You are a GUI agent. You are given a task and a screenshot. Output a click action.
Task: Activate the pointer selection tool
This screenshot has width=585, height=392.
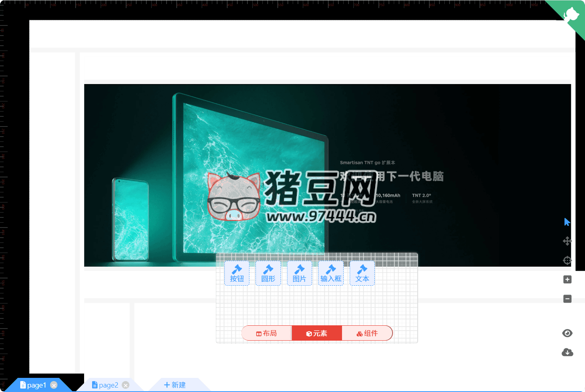[567, 221]
